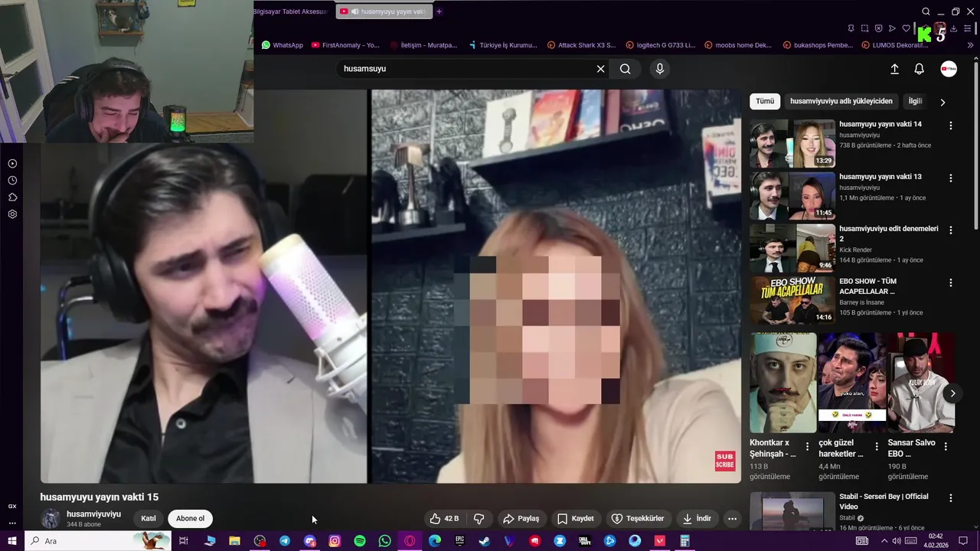Open the Easy setup sliders icon

[x=969, y=28]
